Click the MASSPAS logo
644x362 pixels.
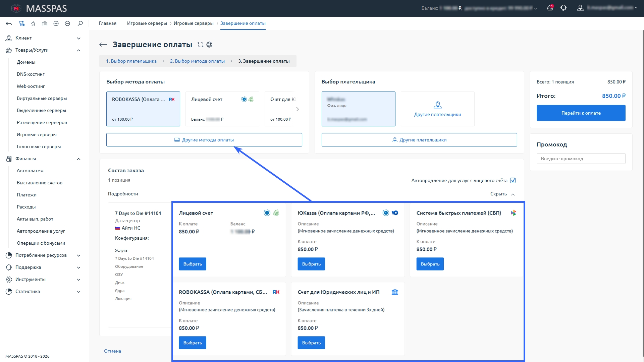(39, 8)
